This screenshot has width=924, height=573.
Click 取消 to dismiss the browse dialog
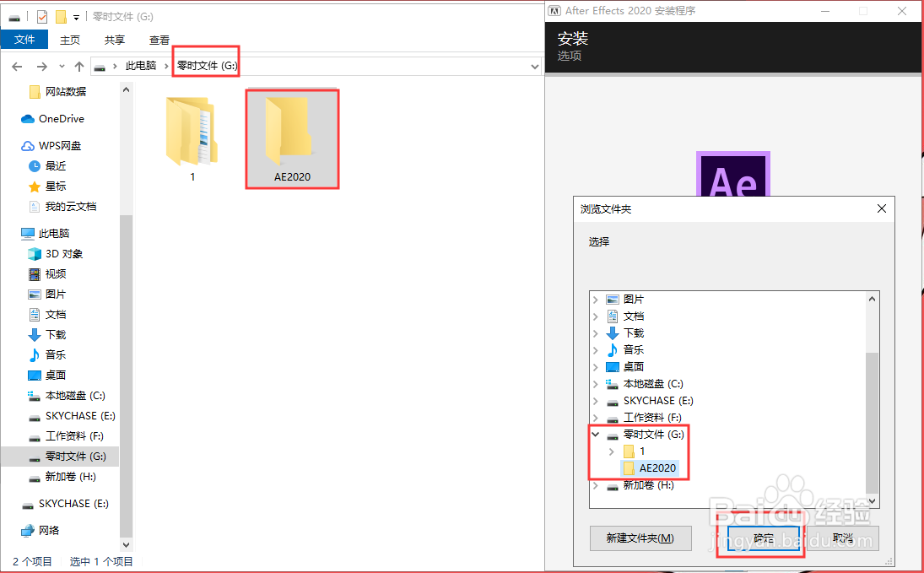pyautogui.click(x=842, y=538)
